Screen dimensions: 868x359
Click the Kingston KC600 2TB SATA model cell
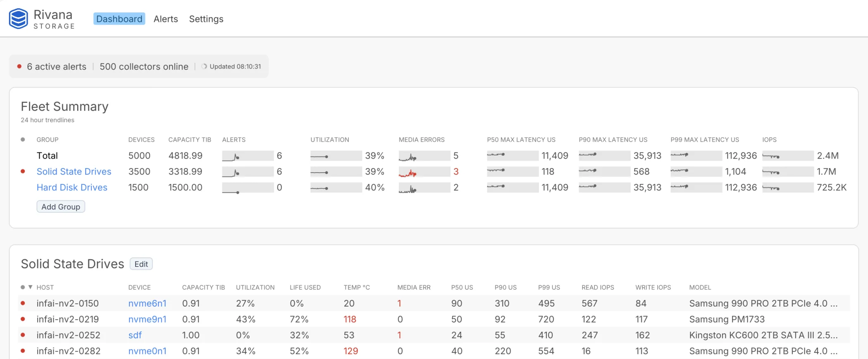[763, 335]
